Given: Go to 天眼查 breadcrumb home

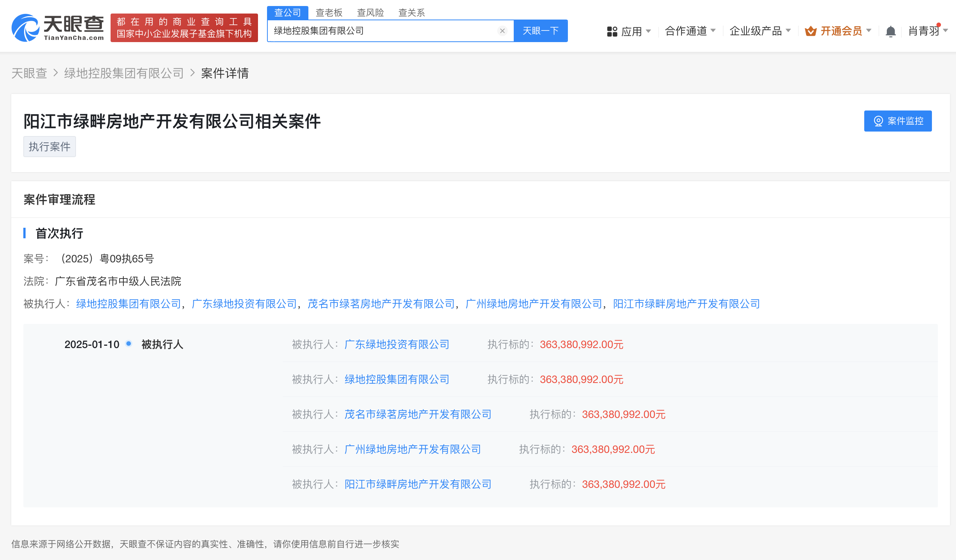Looking at the screenshot, I should click(x=29, y=73).
